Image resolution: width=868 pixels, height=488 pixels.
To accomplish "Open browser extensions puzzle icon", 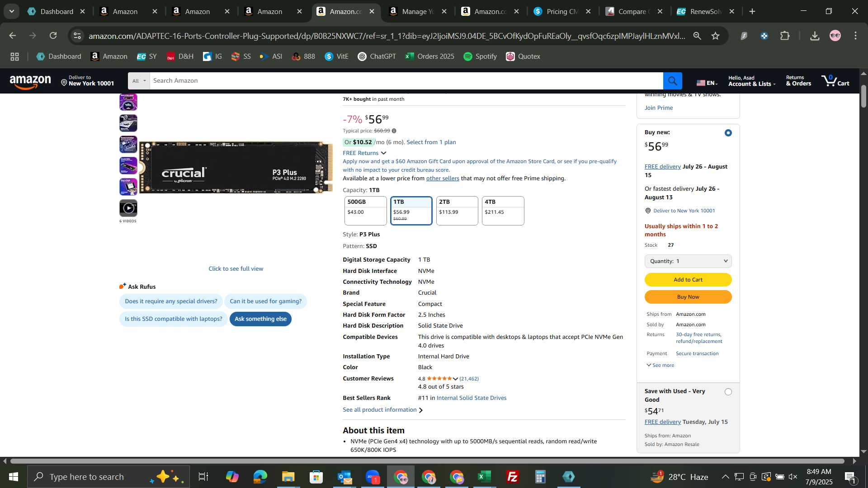I will (x=785, y=36).
